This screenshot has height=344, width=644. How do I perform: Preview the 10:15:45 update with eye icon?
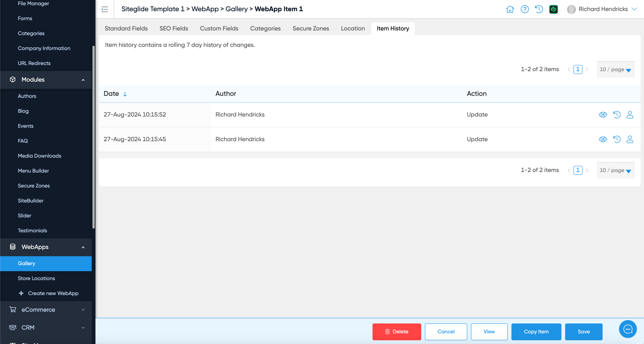[x=603, y=139]
